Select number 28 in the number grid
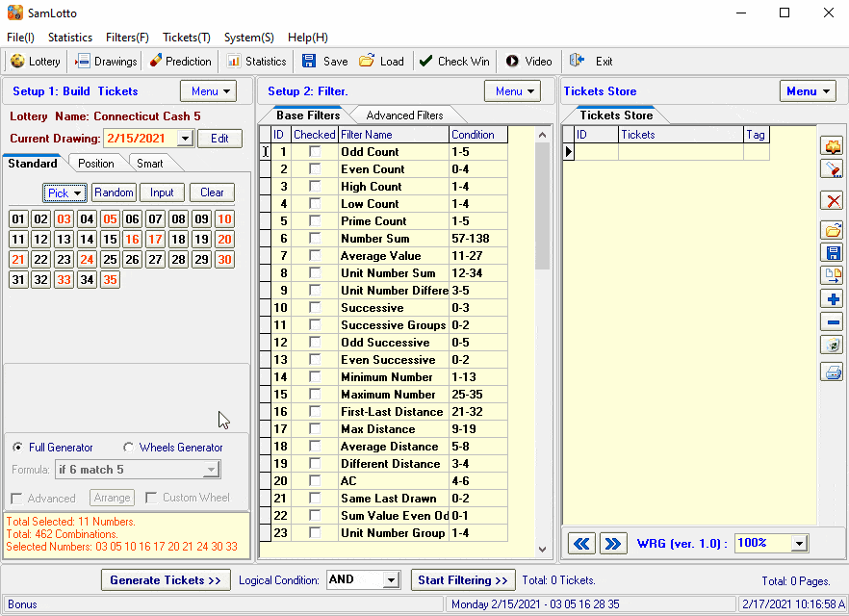This screenshot has width=849, height=616. 178,259
